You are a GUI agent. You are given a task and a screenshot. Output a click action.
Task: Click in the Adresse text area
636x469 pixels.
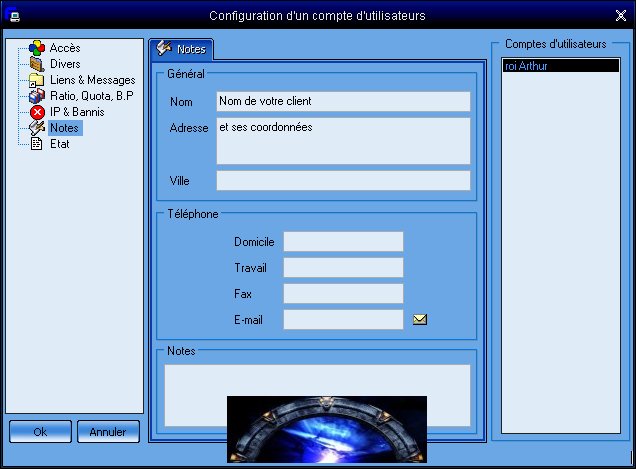tap(343, 141)
